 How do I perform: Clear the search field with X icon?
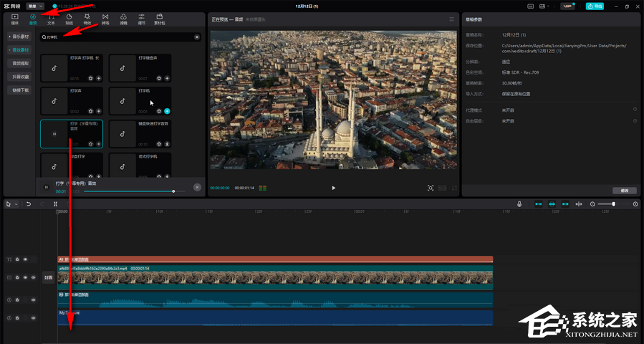pos(197,37)
